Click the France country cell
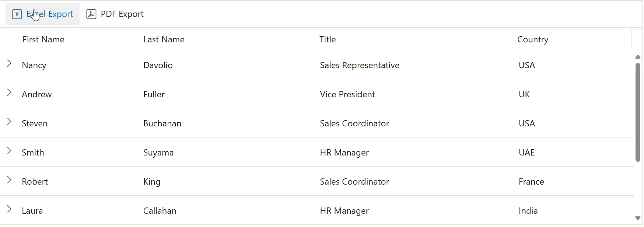The height and width of the screenshot is (227, 644). [531, 182]
